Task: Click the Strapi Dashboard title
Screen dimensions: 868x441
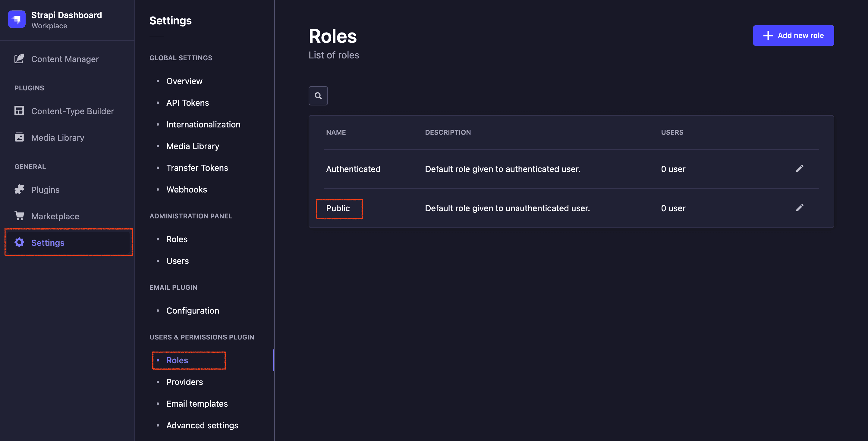Action: (x=67, y=15)
